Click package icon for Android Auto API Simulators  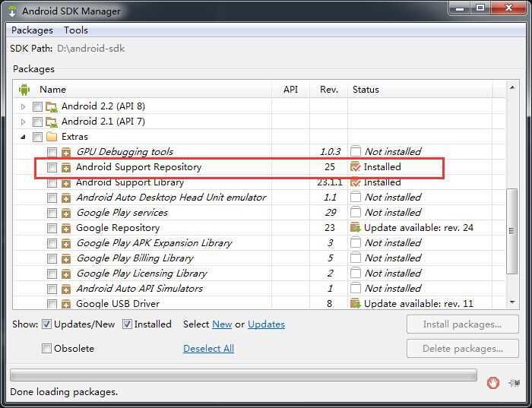pos(66,289)
